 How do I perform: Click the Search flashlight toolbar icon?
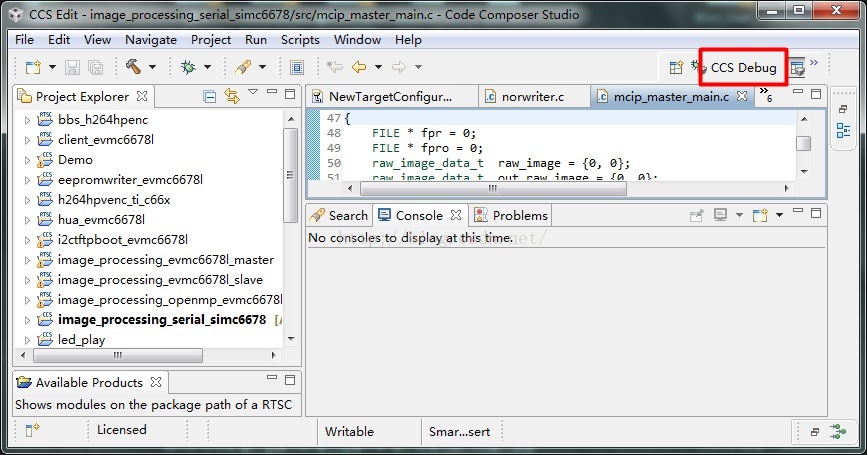[243, 67]
